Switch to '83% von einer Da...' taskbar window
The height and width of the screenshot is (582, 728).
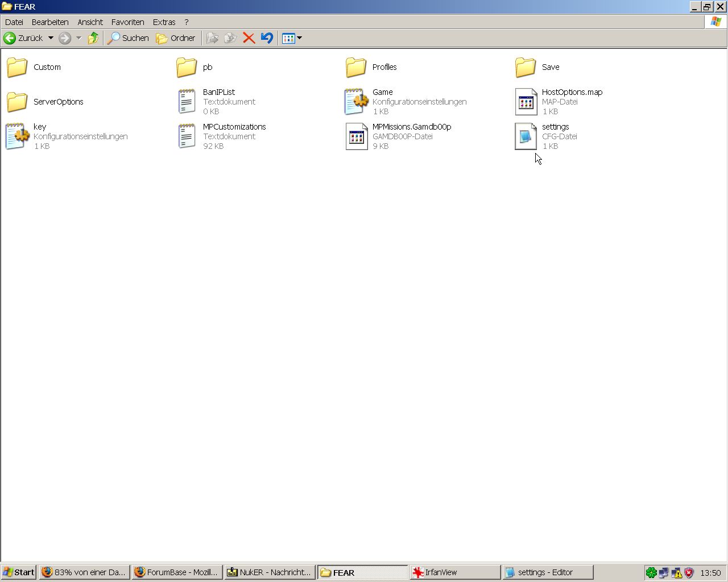pyautogui.click(x=84, y=572)
